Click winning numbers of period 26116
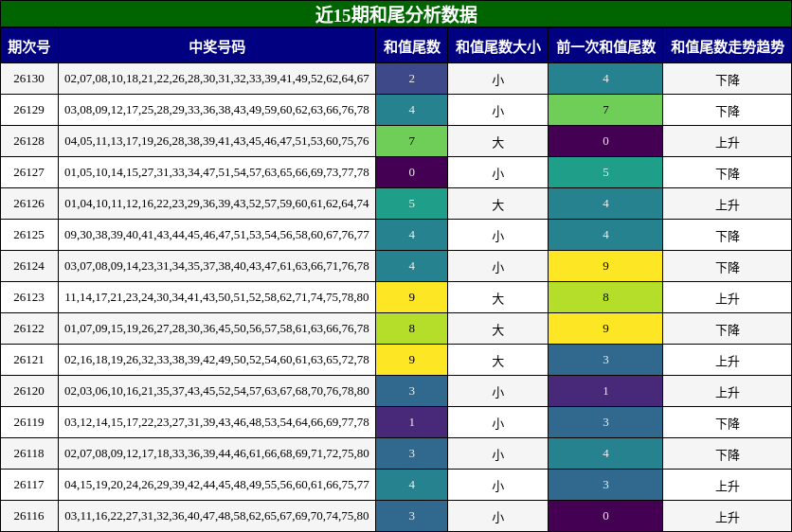792x532 pixels. point(217,516)
